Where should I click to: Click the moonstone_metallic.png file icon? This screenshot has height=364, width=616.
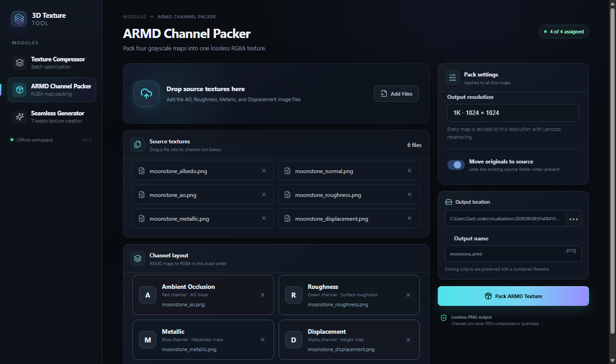[x=142, y=218]
